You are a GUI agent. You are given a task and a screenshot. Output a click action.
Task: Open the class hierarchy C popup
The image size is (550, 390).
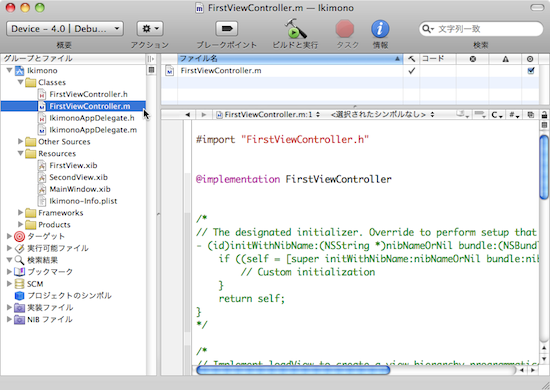tap(497, 115)
